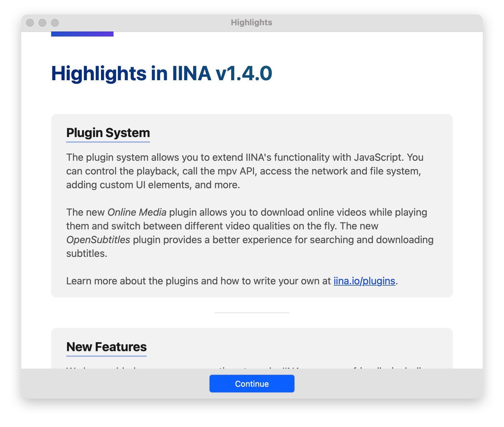
Task: Click the italic 'Online Media' text
Action: point(137,212)
